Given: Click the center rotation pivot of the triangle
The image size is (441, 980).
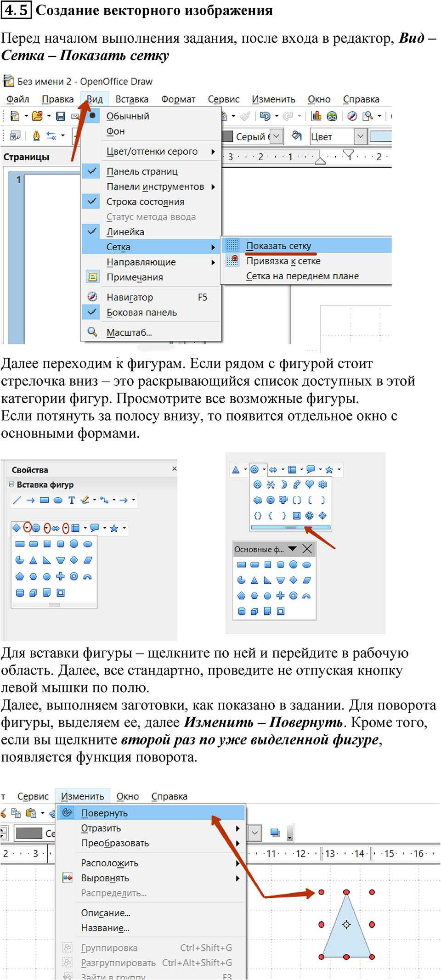Looking at the screenshot, I should 346,924.
